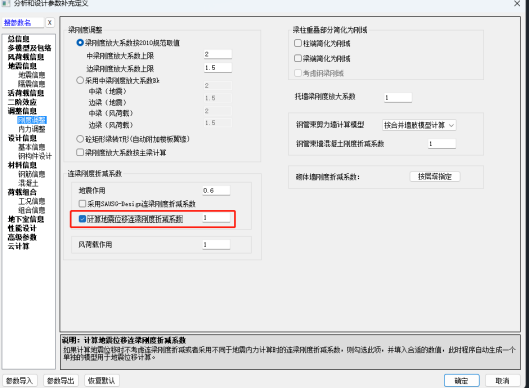Viewport: 530px width, 388px height.
Task: Confirm settings with 确定 button
Action: 461,381
